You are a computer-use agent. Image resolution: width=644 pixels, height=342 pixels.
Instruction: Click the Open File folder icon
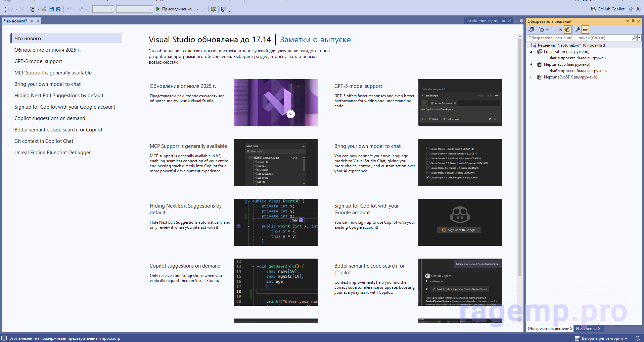tap(44, 9)
